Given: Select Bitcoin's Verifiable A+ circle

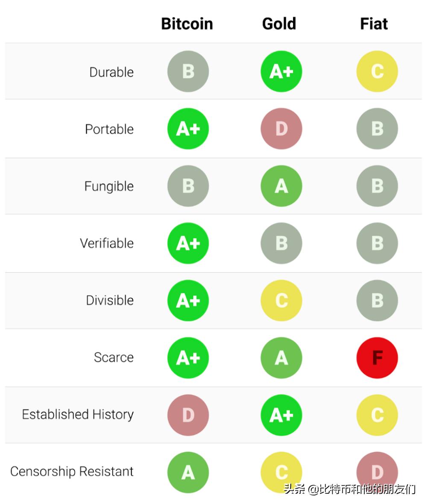Looking at the screenshot, I should point(188,243).
